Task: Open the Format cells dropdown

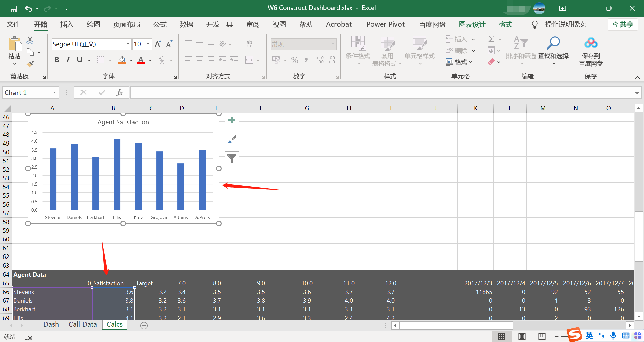Action: (459, 62)
